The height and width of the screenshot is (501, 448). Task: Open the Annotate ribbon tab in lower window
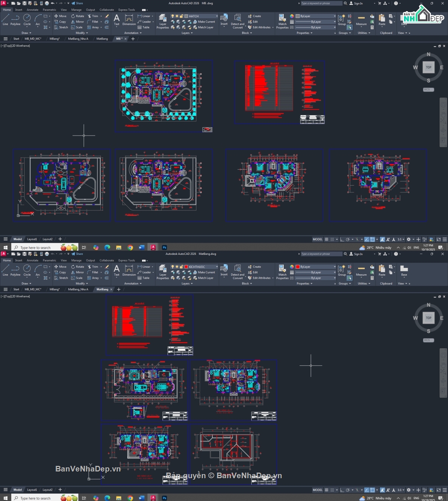(32, 260)
